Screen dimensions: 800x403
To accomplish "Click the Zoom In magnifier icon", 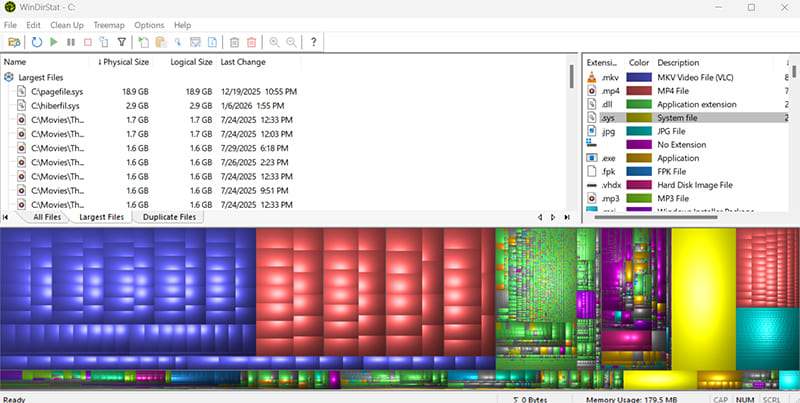I will [x=274, y=42].
